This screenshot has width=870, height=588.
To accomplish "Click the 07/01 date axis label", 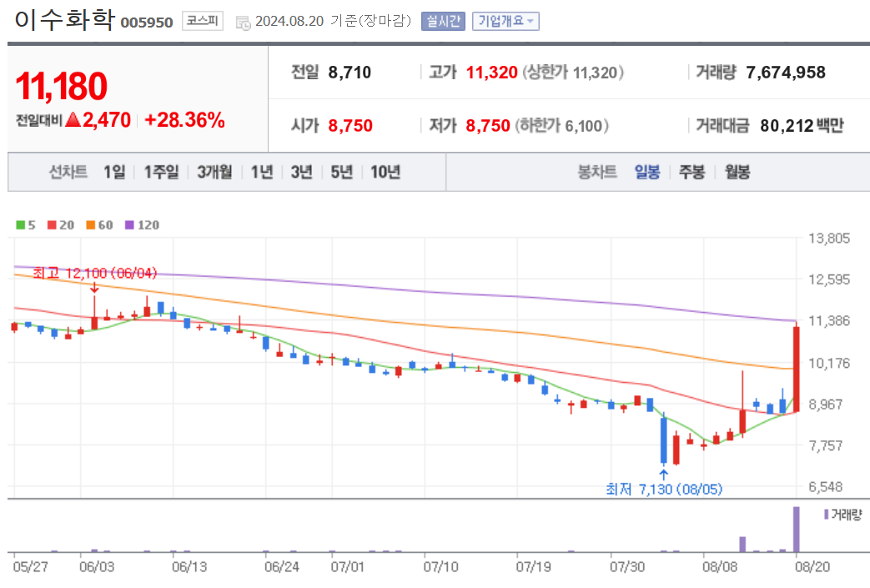I will (x=347, y=567).
